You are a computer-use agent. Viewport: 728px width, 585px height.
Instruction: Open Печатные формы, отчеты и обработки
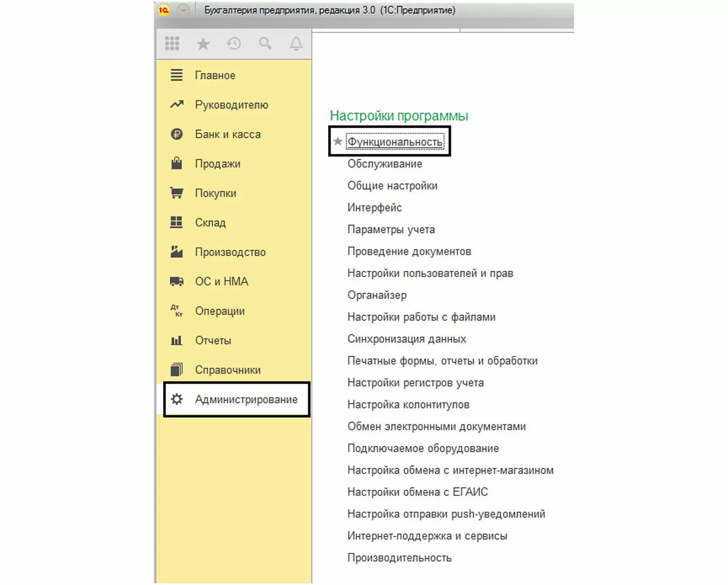442,361
